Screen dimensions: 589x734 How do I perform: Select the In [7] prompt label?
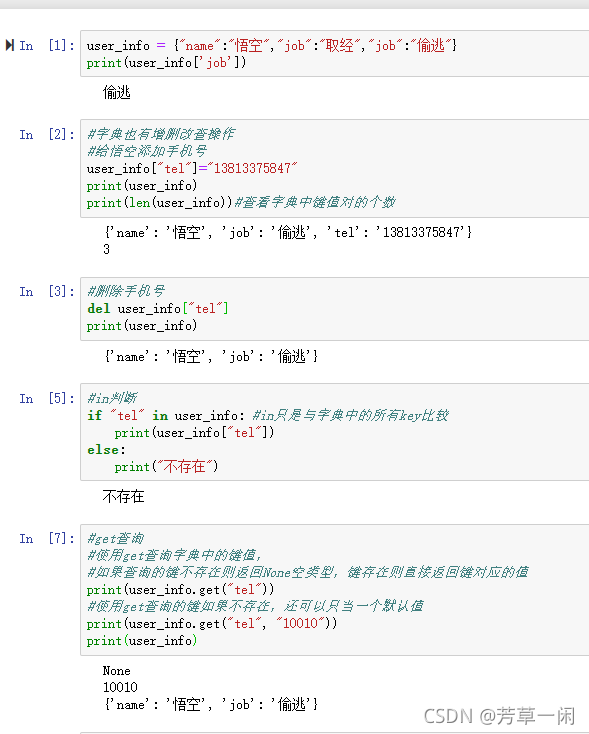click(x=47, y=539)
